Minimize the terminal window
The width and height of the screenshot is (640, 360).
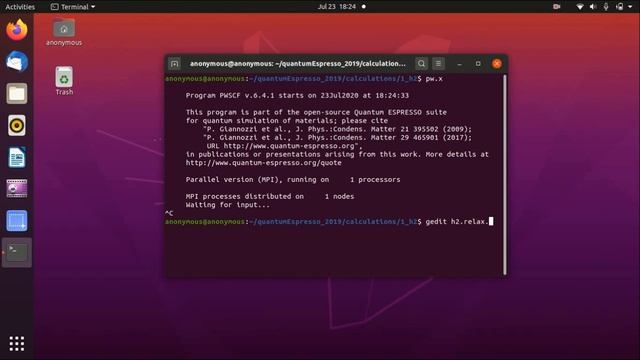460,64
